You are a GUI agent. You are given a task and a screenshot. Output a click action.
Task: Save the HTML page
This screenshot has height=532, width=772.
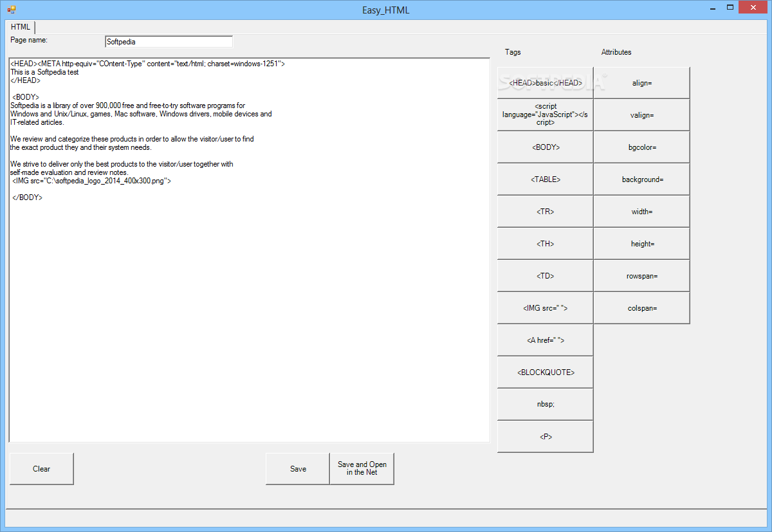298,469
